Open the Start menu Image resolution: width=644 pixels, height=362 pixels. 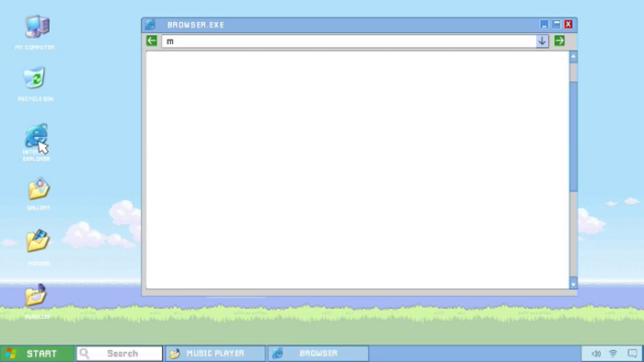pos(37,354)
